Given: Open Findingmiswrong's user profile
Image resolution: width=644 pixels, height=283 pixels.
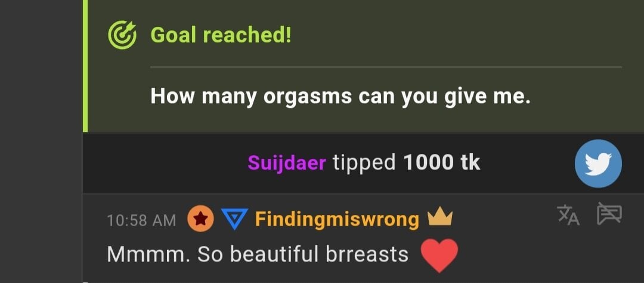Looking at the screenshot, I should tap(337, 219).
